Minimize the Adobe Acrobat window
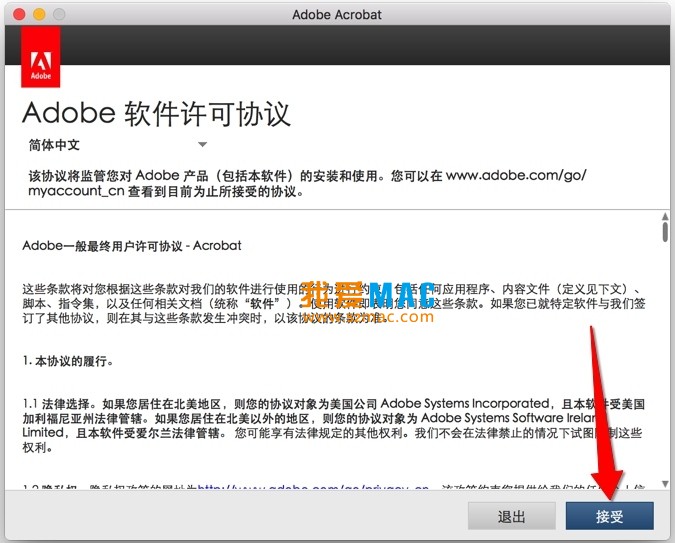Image resolution: width=675 pixels, height=543 pixels. (x=39, y=14)
